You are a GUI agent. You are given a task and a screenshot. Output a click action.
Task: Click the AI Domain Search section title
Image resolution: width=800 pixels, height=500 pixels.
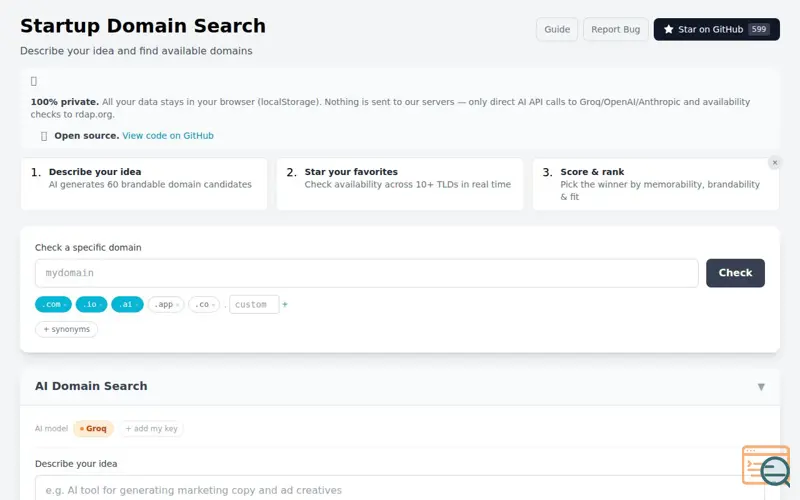tap(91, 386)
